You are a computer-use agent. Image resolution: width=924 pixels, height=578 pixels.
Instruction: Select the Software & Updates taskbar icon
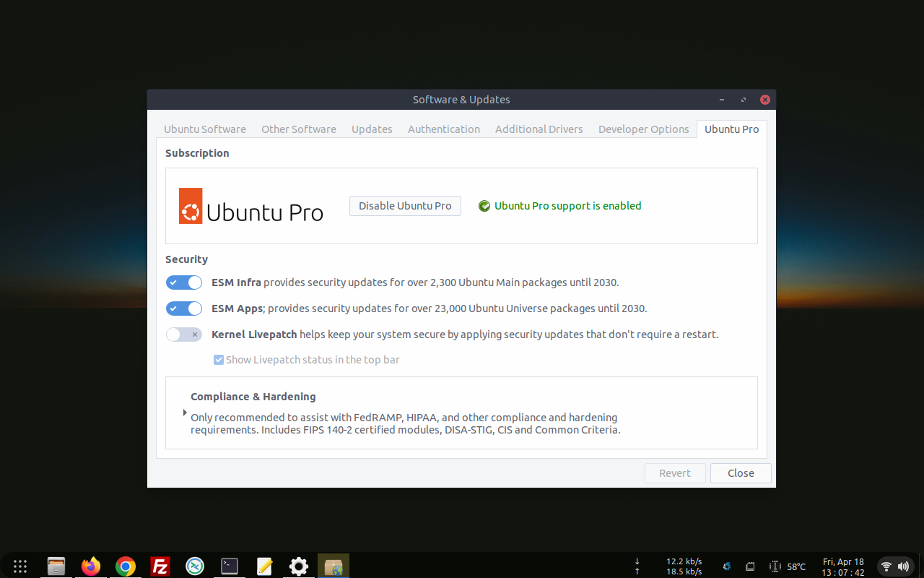tap(334, 566)
